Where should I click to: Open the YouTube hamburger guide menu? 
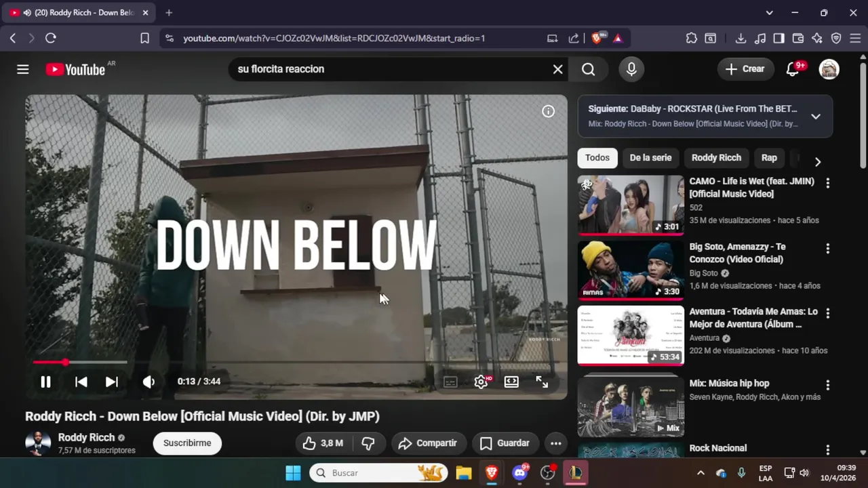[23, 69]
